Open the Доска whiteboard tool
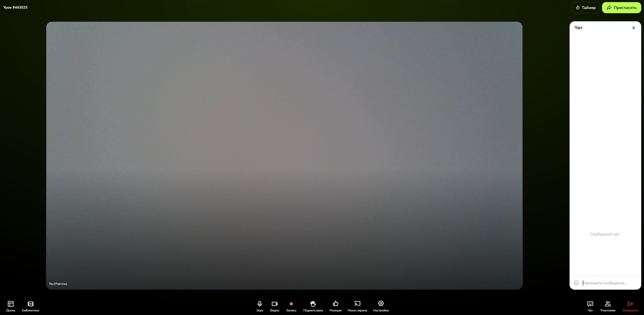644x315 pixels. [10, 306]
